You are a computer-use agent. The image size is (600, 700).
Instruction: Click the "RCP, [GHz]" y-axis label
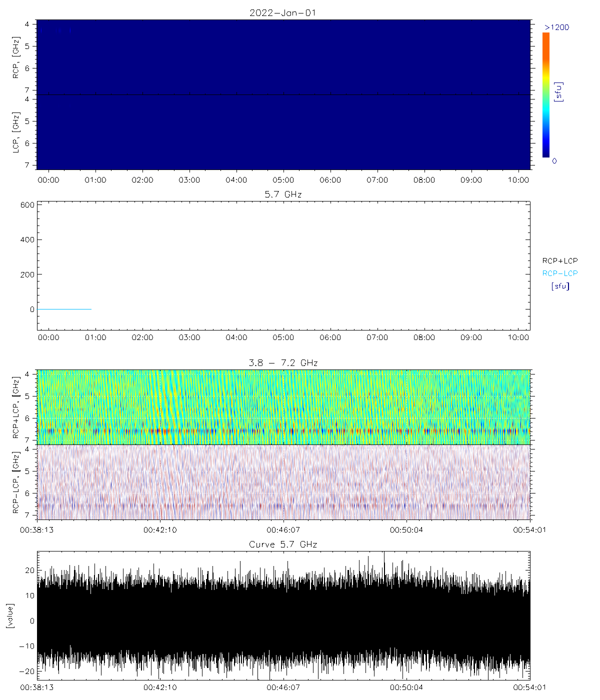pyautogui.click(x=17, y=57)
